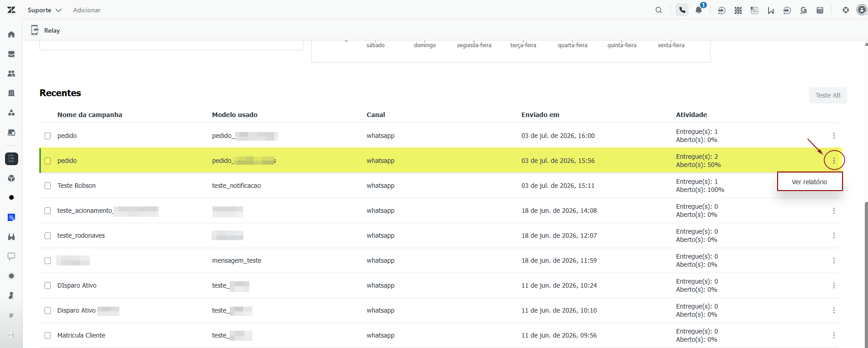The height and width of the screenshot is (348, 868).
Task: Open Customers people icon in sidebar
Action: click(11, 74)
